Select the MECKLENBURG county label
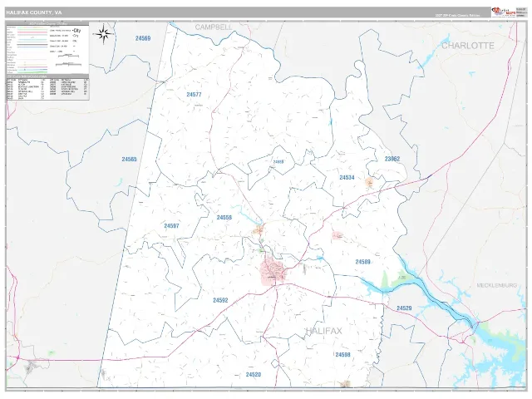 [x=497, y=285]
